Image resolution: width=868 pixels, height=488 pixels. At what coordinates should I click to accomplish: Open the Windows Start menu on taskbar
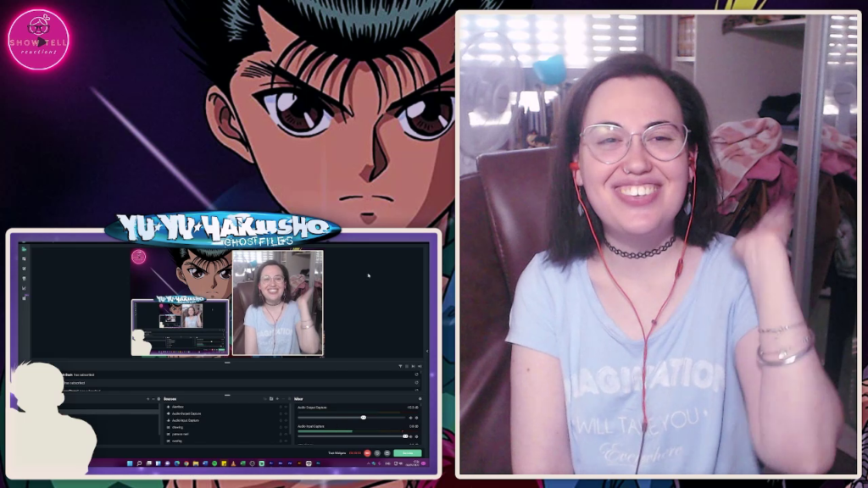click(x=130, y=463)
